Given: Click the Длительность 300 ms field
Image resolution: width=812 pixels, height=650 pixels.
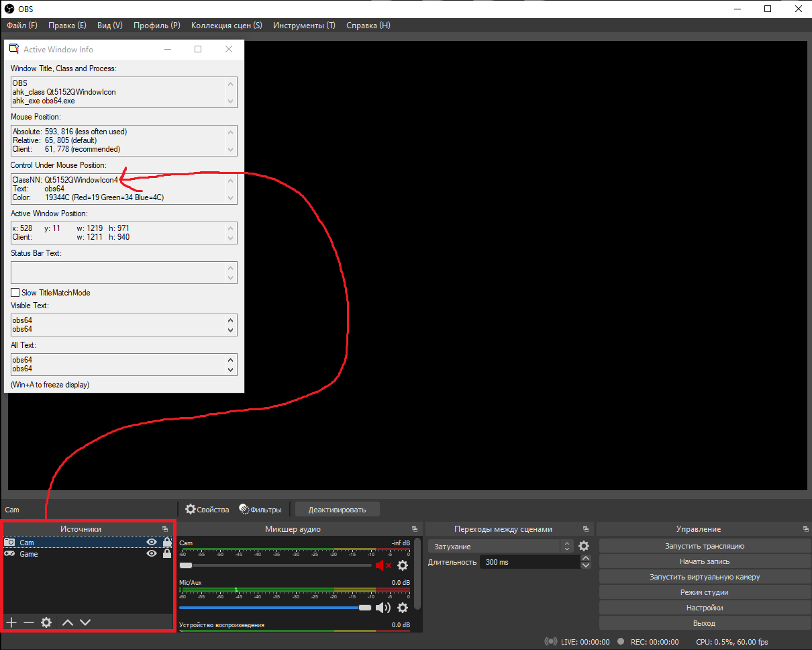Looking at the screenshot, I should 529,562.
